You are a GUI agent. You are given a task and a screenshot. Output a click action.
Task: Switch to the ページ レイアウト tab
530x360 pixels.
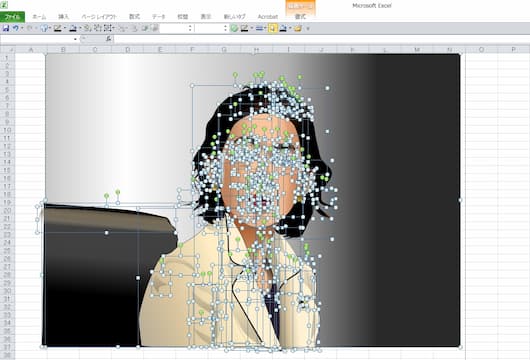(x=99, y=17)
